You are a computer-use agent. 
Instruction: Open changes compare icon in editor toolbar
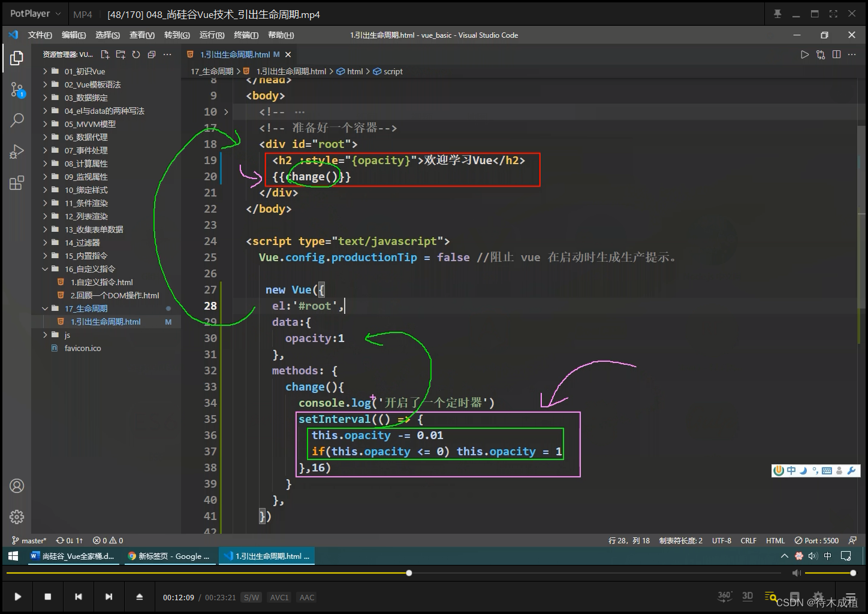coord(821,55)
